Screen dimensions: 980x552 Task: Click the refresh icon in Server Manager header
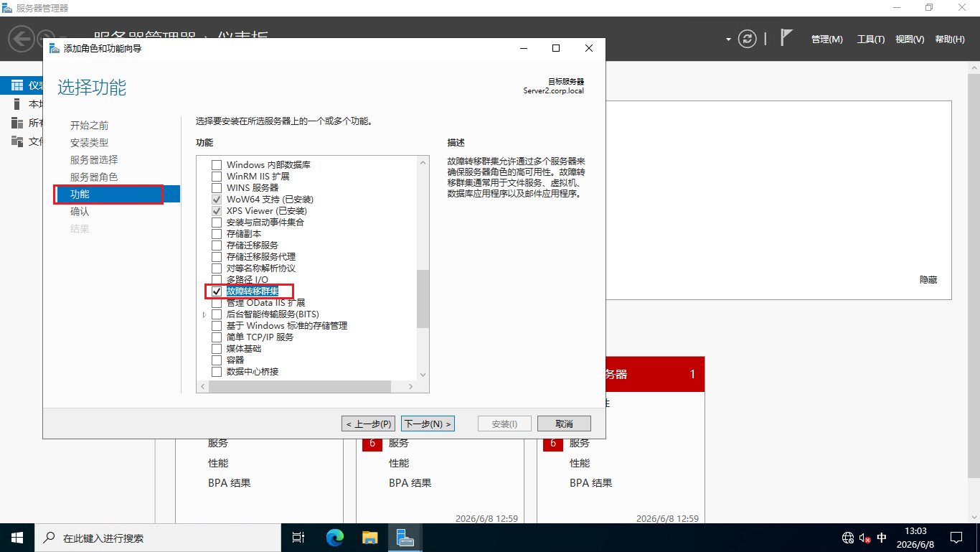click(x=748, y=39)
